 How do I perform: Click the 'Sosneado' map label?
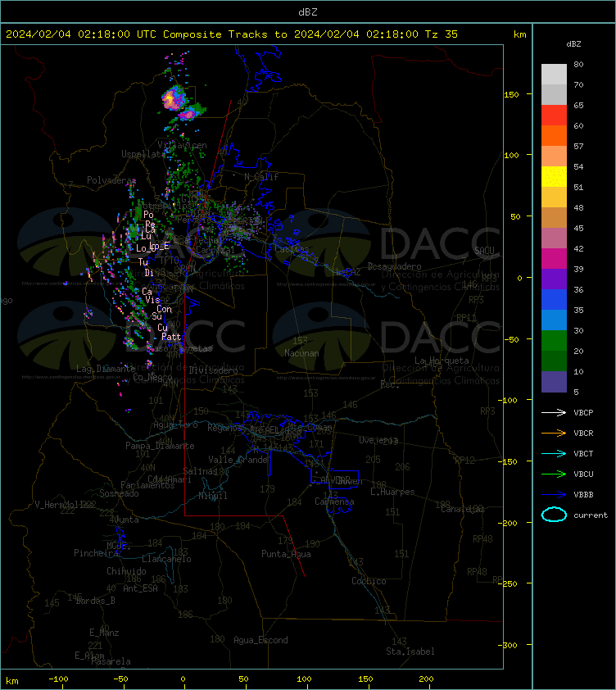119,493
